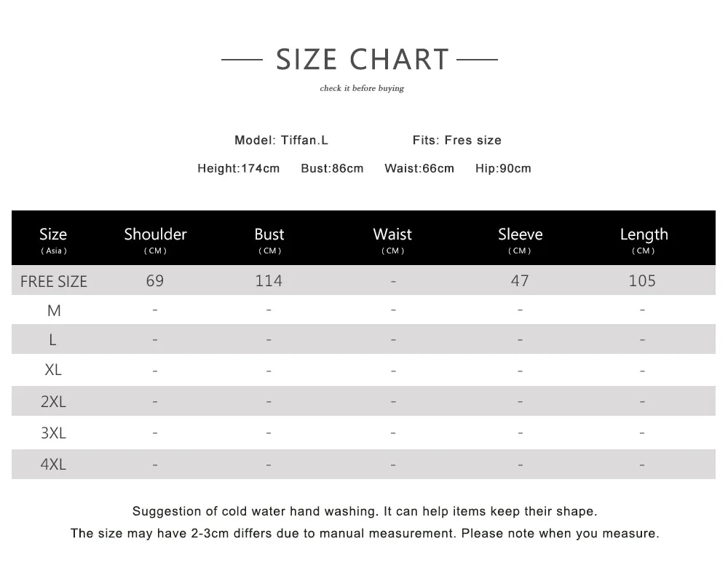728x568 pixels.
Task: Click the Shoulder column header
Action: point(155,234)
